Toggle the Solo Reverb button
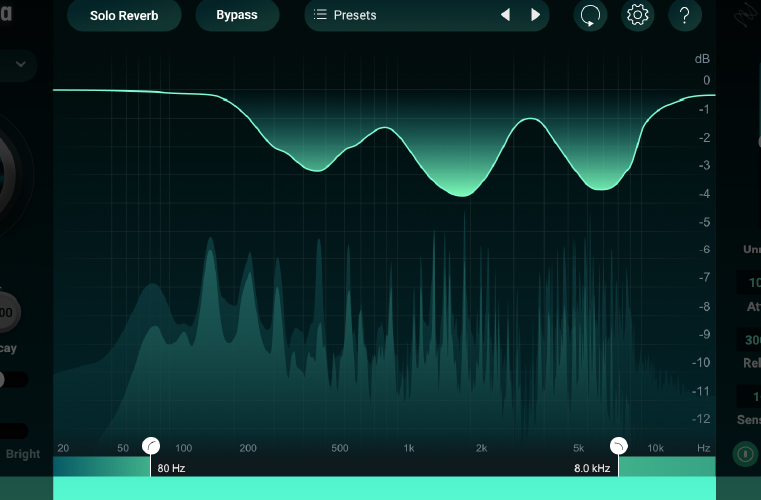This screenshot has height=500, width=761. click(x=124, y=16)
